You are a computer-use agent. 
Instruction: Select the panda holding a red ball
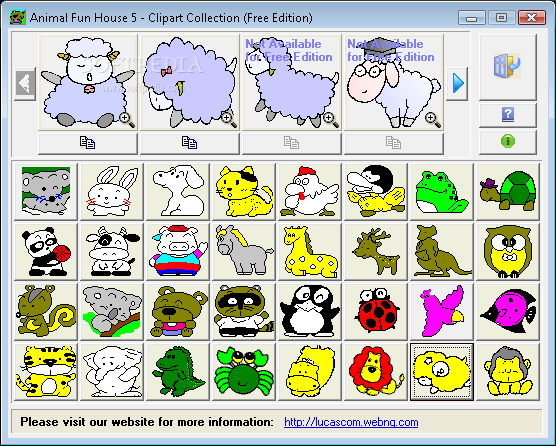coord(46,251)
